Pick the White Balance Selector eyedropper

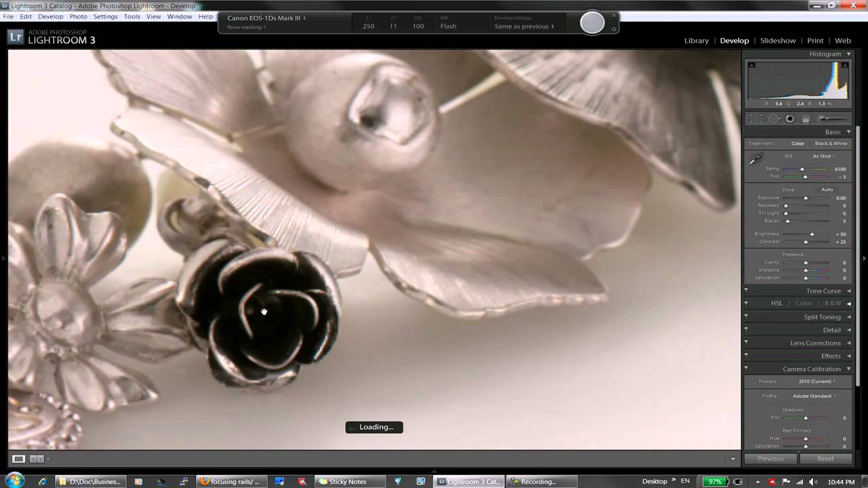[755, 159]
